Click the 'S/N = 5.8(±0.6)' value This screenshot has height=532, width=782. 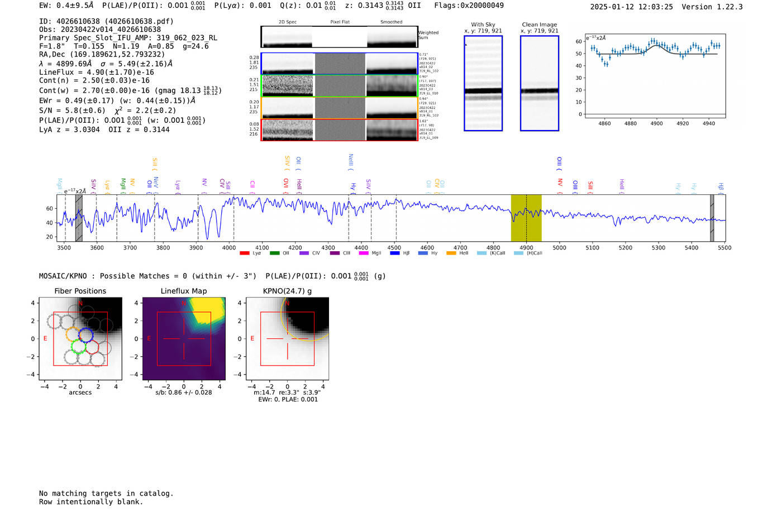[72, 111]
